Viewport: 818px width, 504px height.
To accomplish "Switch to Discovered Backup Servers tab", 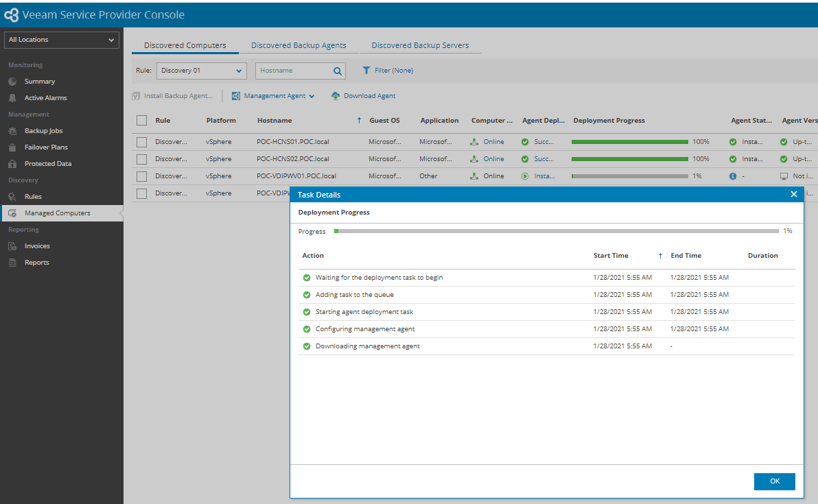I will tap(420, 45).
